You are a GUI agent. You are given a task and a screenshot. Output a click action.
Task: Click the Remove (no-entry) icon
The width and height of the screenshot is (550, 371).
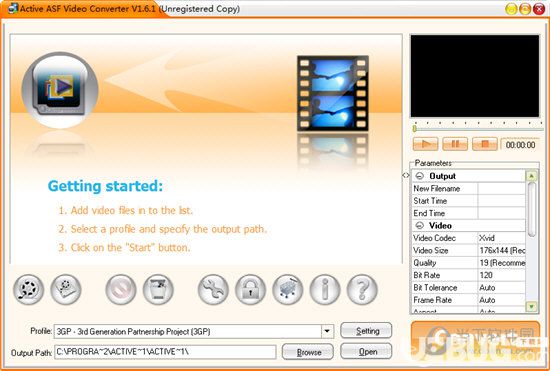pos(121,289)
